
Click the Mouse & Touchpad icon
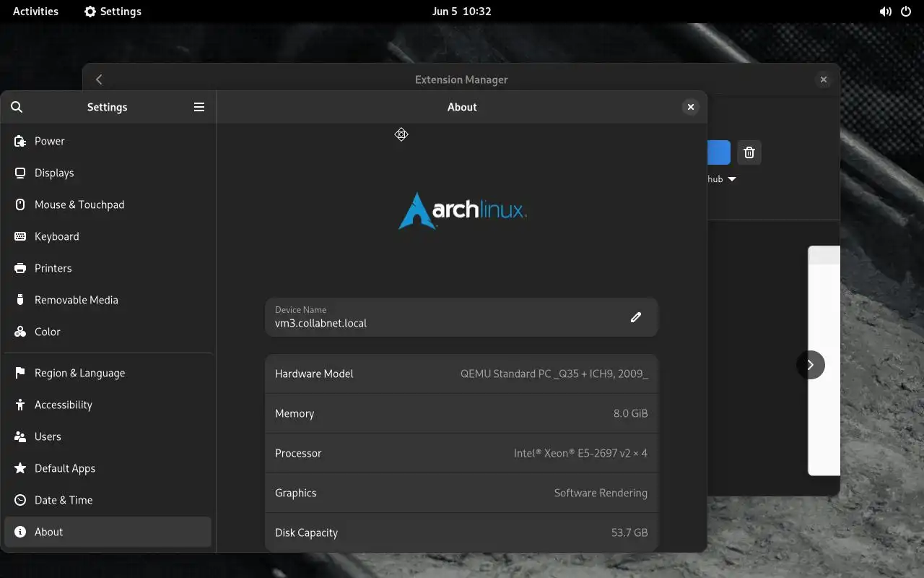coord(20,204)
